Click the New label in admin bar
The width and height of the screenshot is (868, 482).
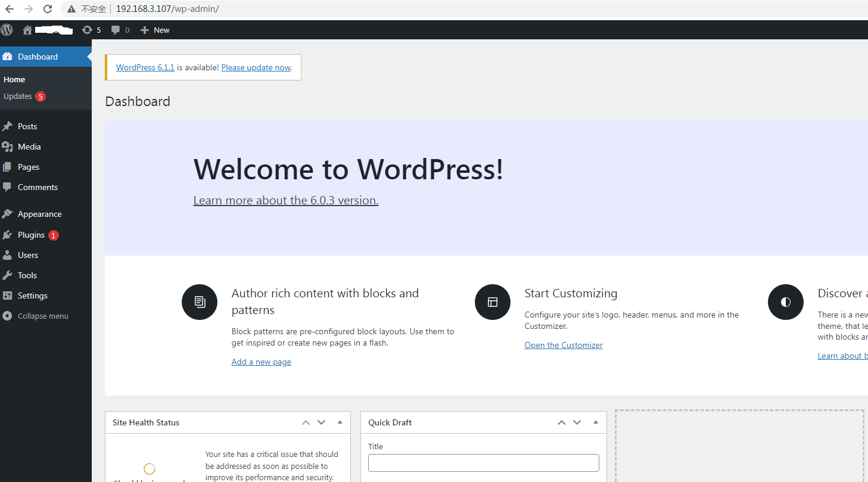click(x=161, y=30)
